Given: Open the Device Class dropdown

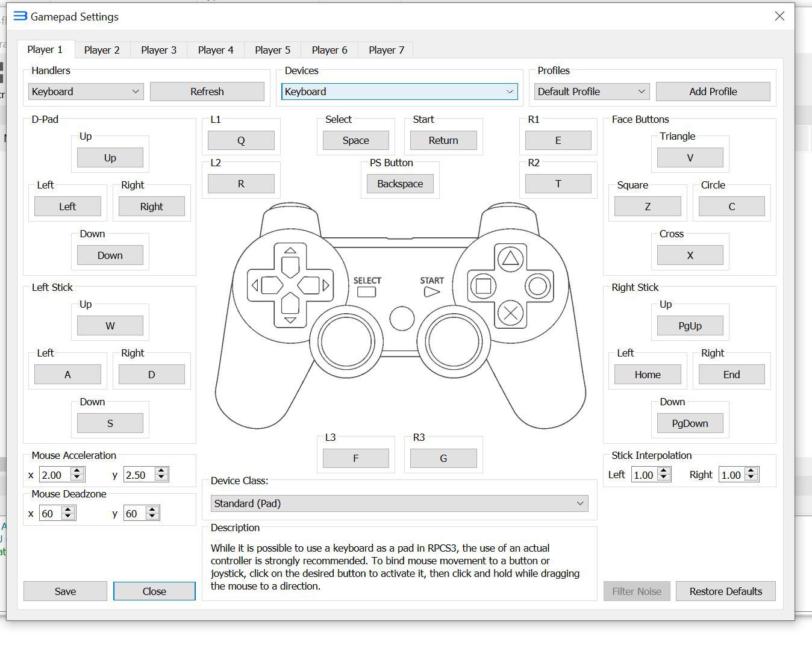Looking at the screenshot, I should click(399, 503).
